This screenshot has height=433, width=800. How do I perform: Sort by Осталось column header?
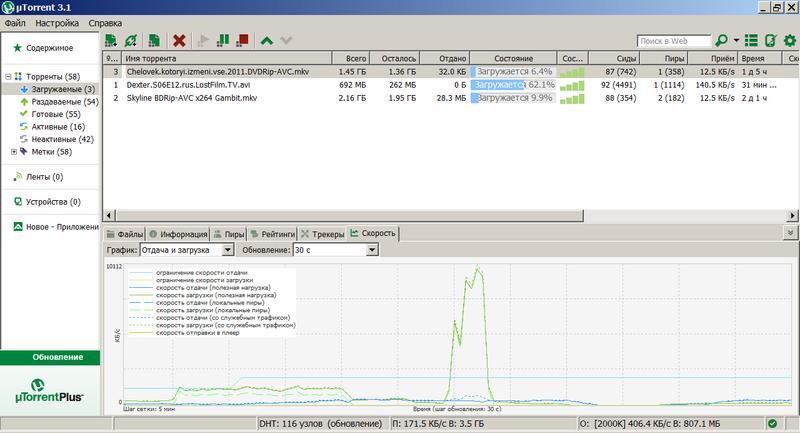(394, 58)
